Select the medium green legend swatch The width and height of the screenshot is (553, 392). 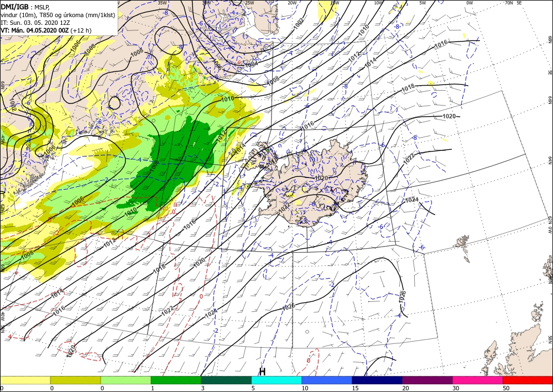point(176,380)
